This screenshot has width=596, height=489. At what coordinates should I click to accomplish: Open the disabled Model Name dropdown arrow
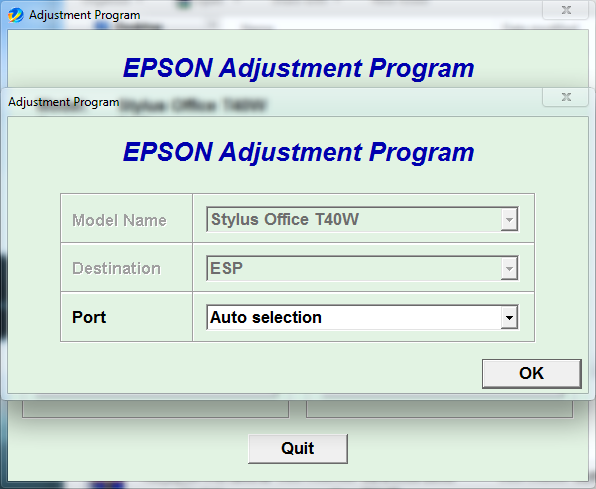point(509,219)
